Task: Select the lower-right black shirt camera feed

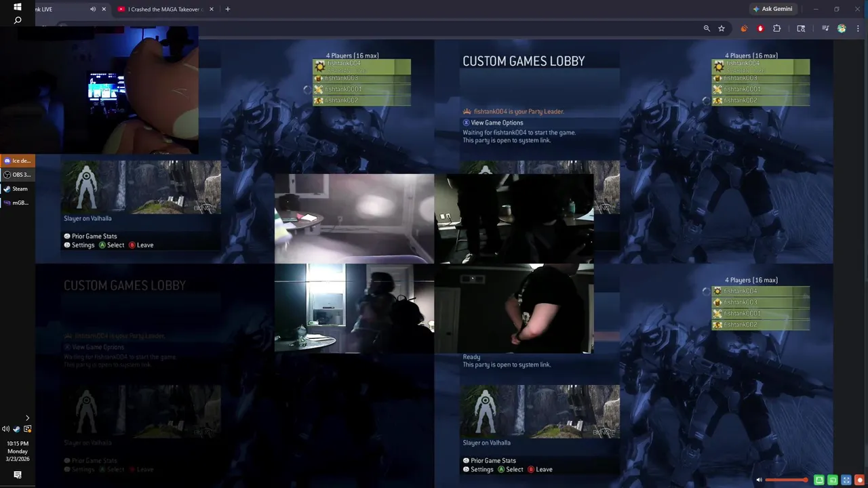Action: click(514, 308)
